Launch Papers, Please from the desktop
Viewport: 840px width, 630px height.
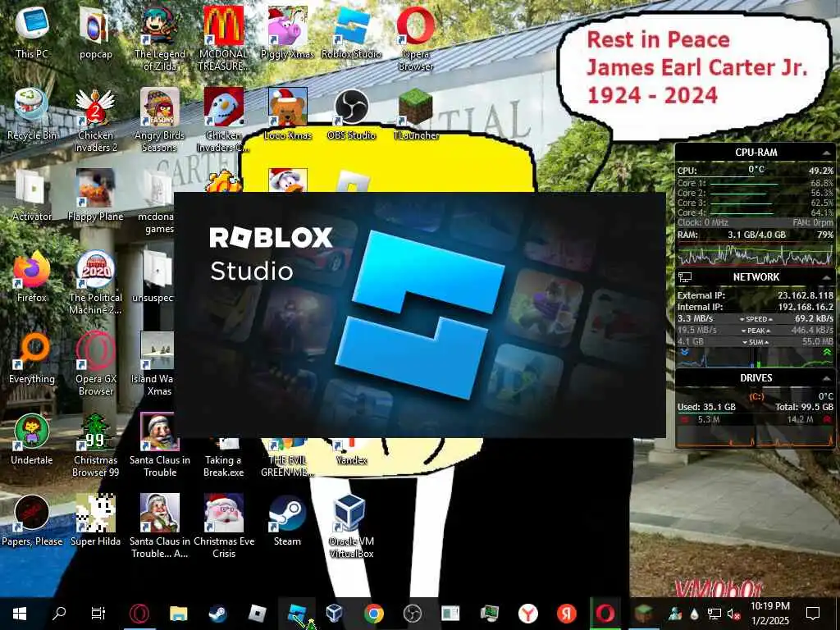pos(32,519)
